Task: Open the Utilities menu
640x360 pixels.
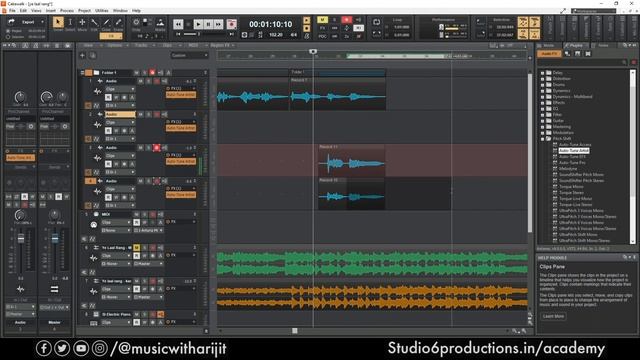Action: [x=102, y=10]
